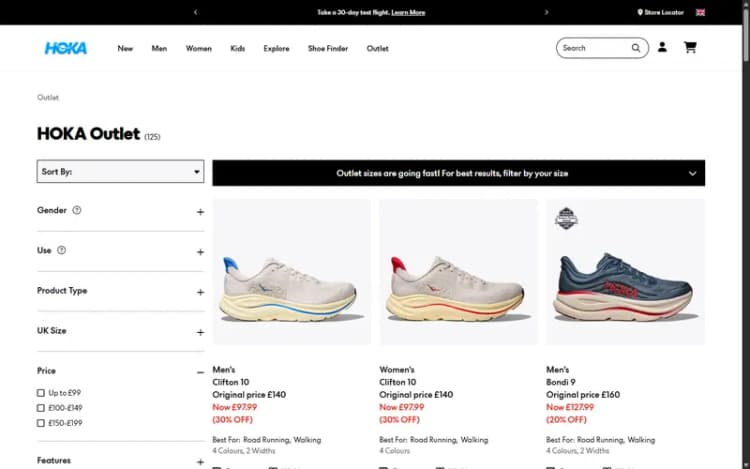This screenshot has width=750, height=469.
Task: Click the award badge on Bondi 9
Action: (566, 218)
